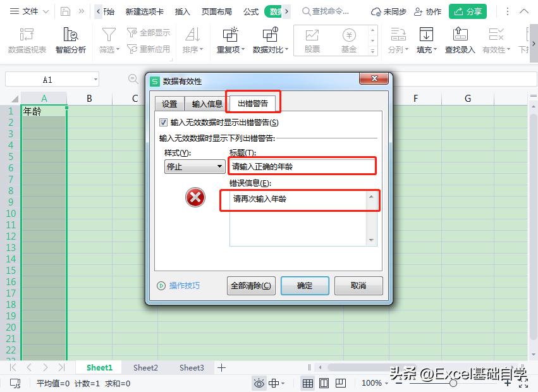Open the Name Box dropdown showing A1

pos(96,78)
